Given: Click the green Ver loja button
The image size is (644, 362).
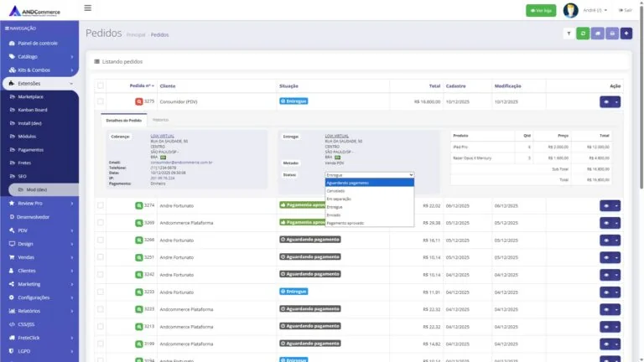Looking at the screenshot, I should [x=541, y=11].
